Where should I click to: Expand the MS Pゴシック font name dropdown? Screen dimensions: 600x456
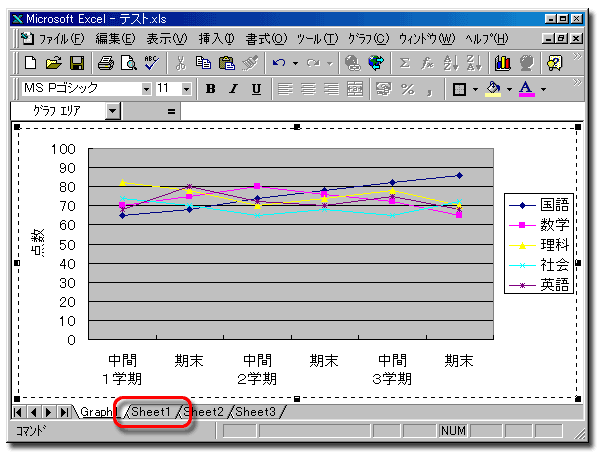tap(146, 89)
